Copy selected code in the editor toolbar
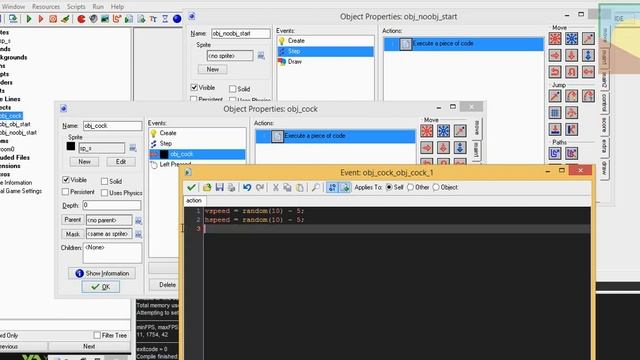Image resolution: width=640 pixels, height=360 pixels. coord(287,187)
